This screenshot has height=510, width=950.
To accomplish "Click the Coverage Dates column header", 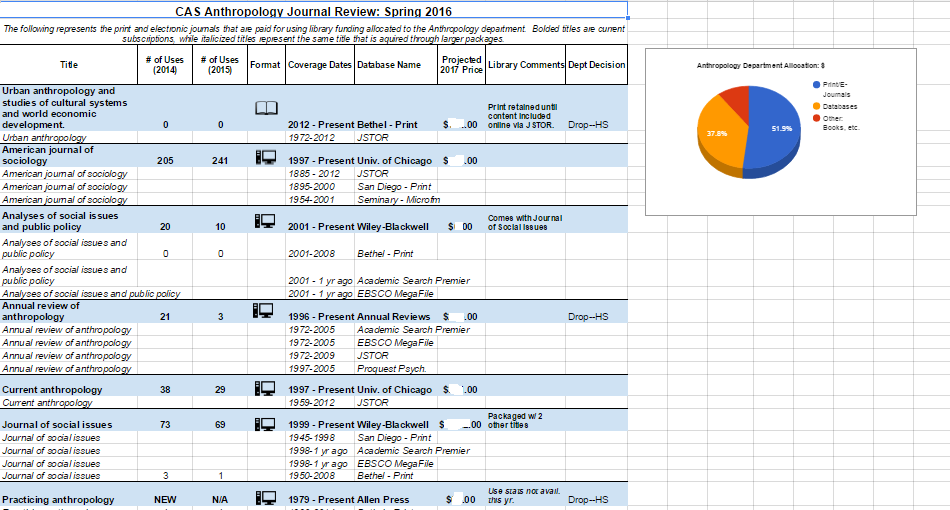I will [320, 65].
